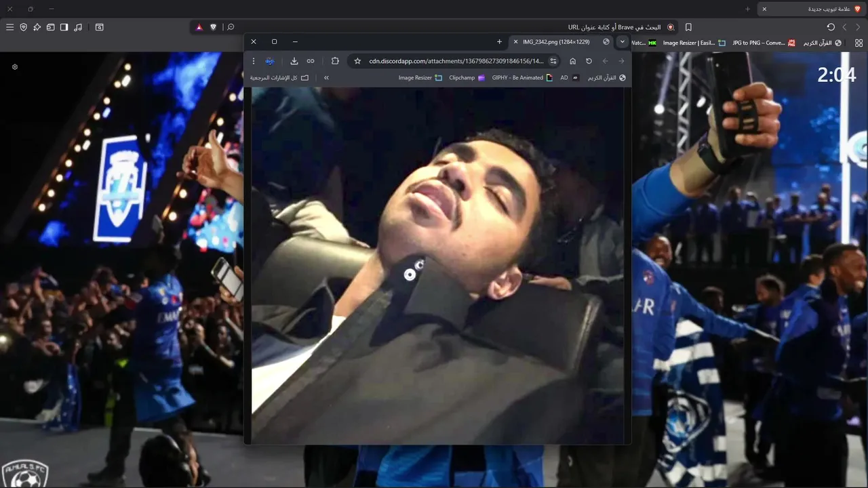Click the home icon in front window

[572, 61]
